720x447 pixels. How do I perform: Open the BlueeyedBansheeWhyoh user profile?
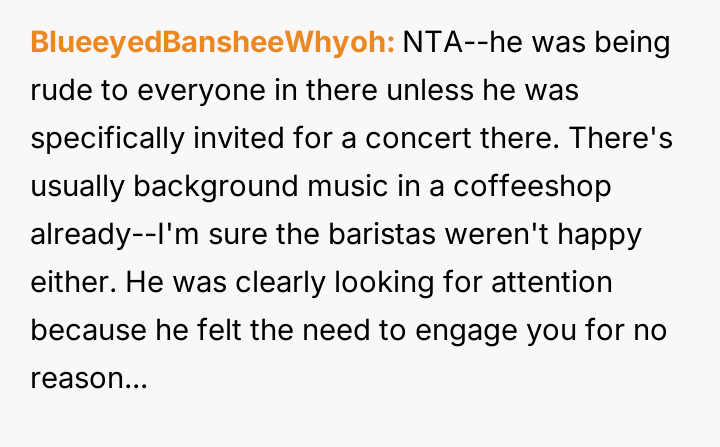click(x=213, y=44)
